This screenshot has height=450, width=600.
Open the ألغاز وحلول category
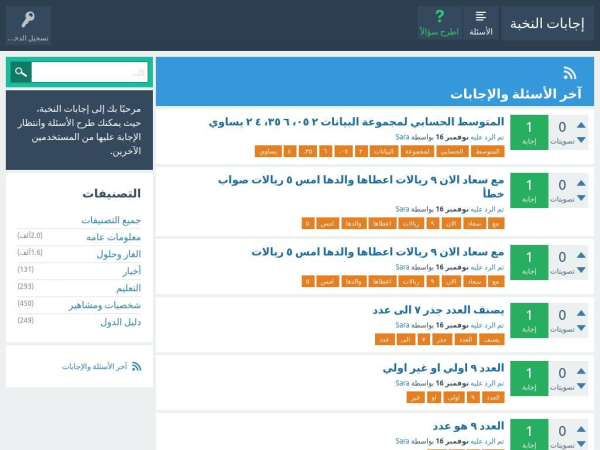[118, 253]
